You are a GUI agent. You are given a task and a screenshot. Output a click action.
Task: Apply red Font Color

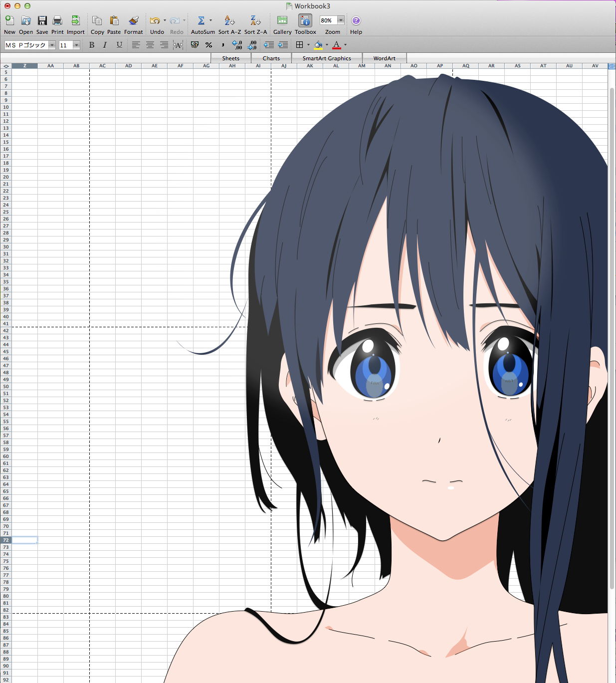[337, 45]
